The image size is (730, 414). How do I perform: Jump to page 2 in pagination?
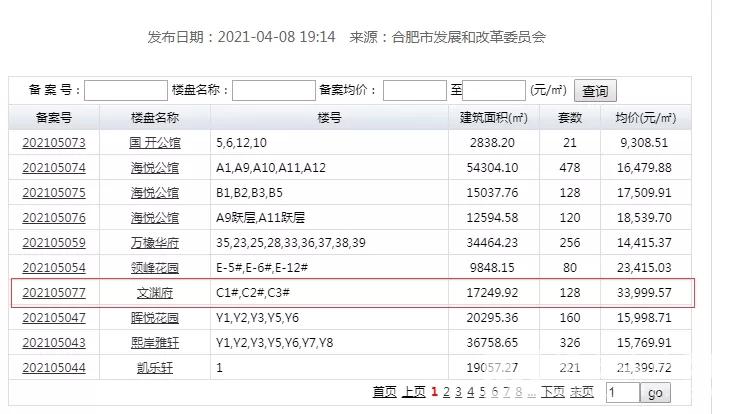(x=446, y=392)
